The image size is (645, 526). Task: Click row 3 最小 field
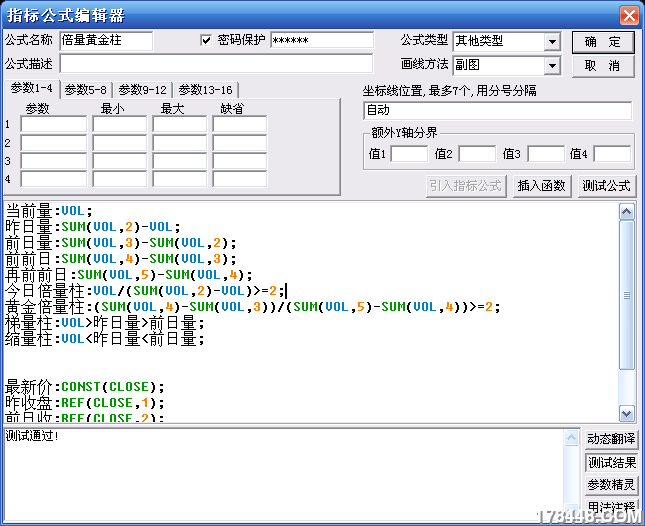click(120, 161)
